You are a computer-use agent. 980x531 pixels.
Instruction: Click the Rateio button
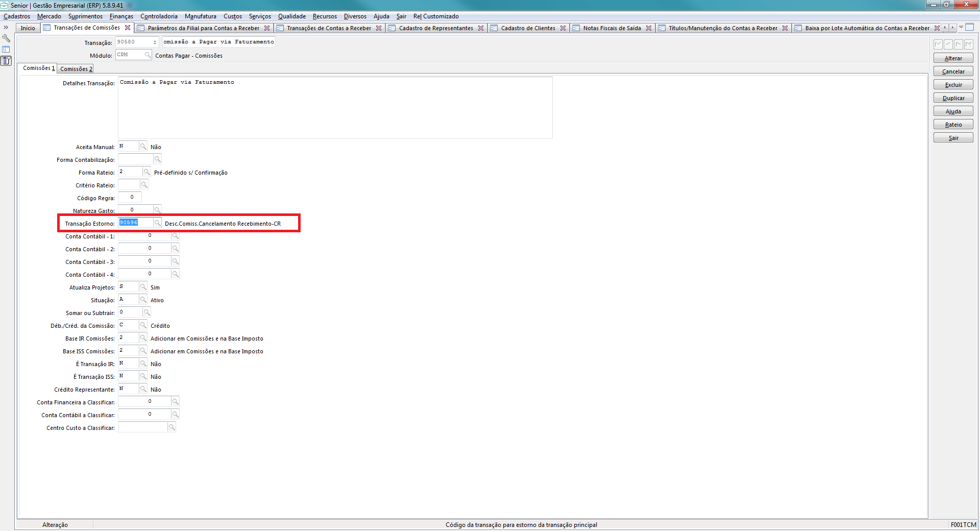953,125
